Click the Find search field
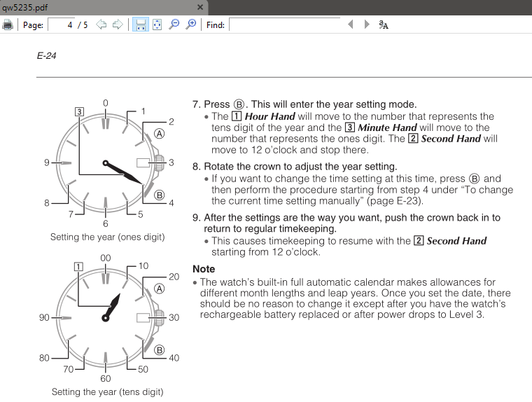 coord(285,25)
